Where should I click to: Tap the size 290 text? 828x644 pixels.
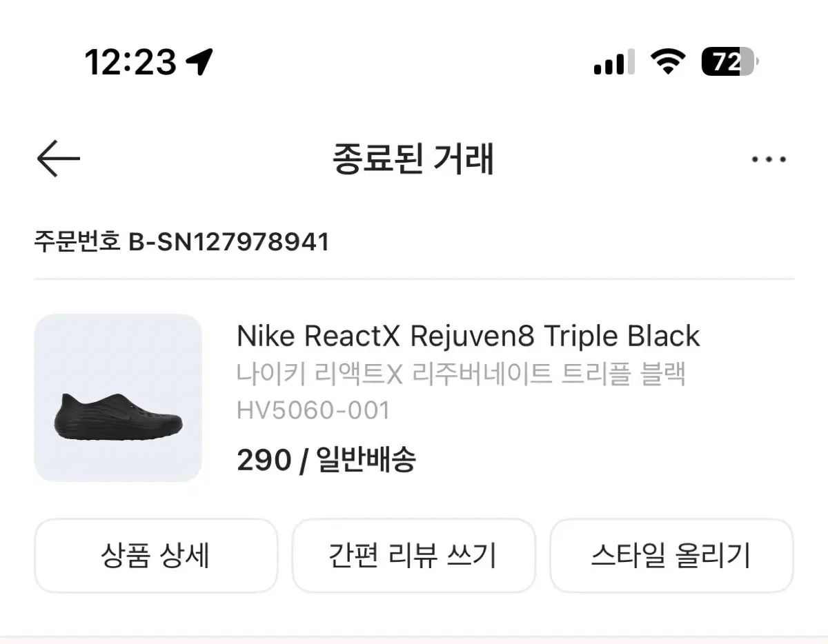click(x=264, y=460)
